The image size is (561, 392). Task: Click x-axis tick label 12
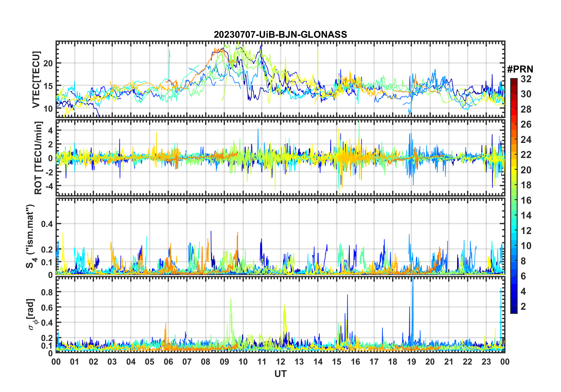point(280,362)
